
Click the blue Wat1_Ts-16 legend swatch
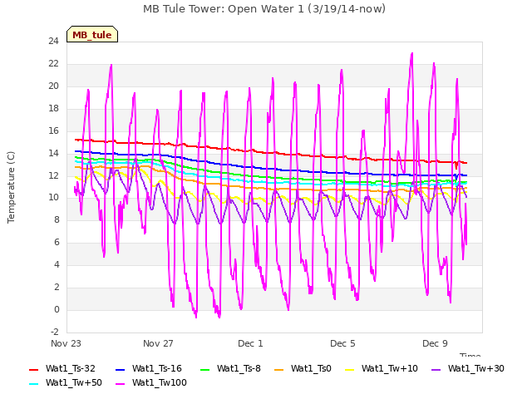(x=121, y=369)
